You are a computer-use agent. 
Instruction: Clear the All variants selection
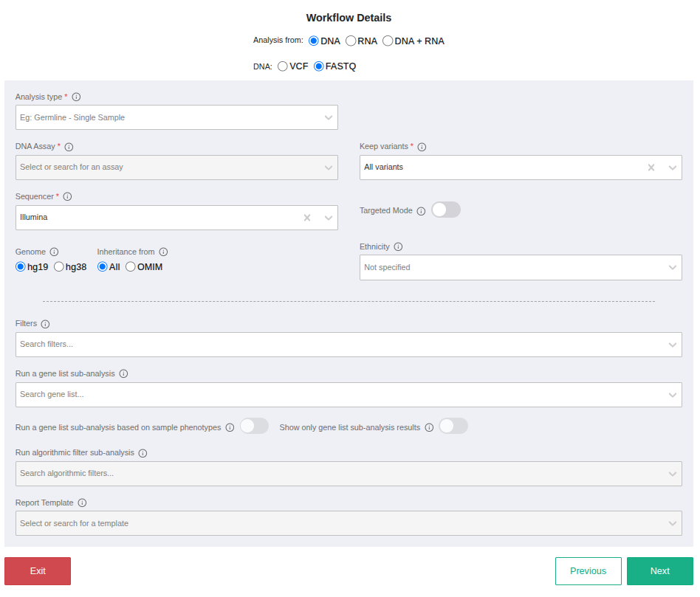pyautogui.click(x=651, y=168)
